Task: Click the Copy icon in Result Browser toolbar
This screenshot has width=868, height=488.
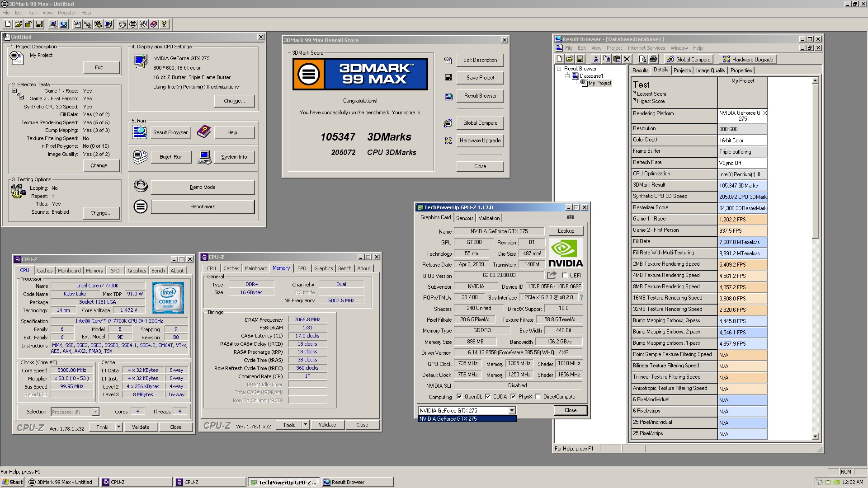Action: point(606,59)
